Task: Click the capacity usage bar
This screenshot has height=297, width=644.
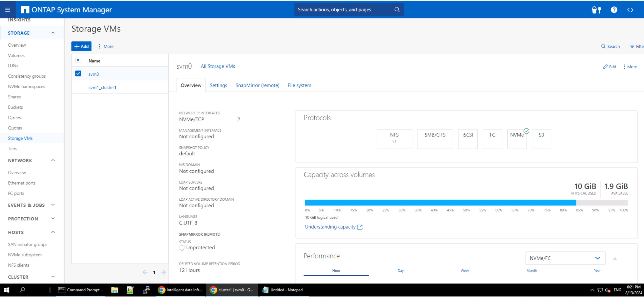Action: click(x=440, y=202)
